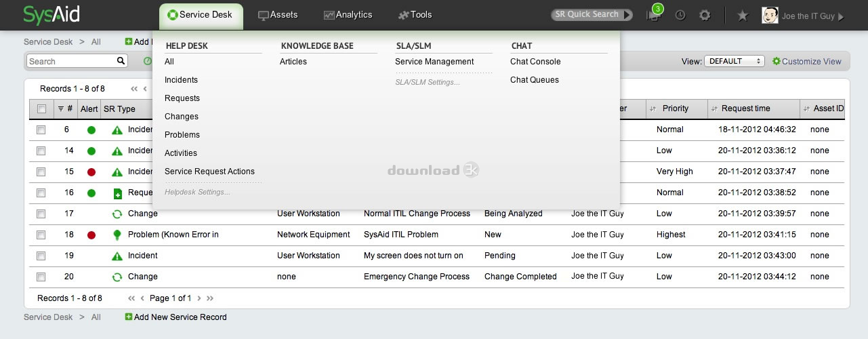Click the search magnifier icon
The width and height of the screenshot is (868, 339).
click(121, 61)
